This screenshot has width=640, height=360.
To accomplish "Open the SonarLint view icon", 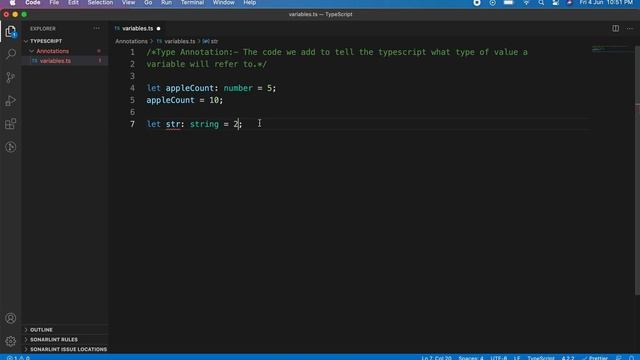I will click(x=11, y=147).
